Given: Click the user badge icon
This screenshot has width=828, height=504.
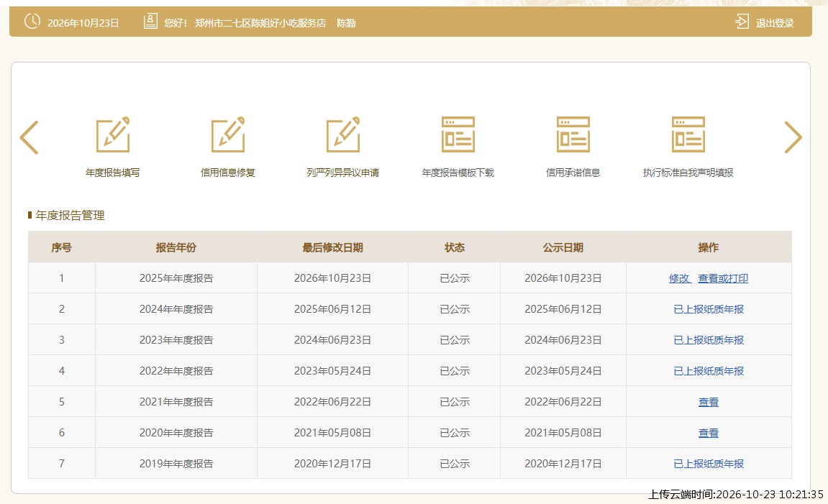Looking at the screenshot, I should click(x=150, y=22).
